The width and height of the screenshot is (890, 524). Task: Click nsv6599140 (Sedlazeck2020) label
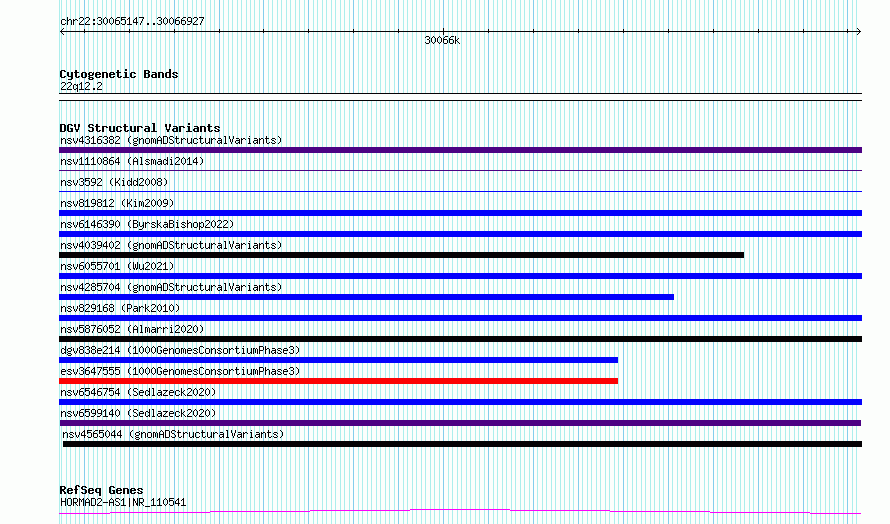(138, 413)
